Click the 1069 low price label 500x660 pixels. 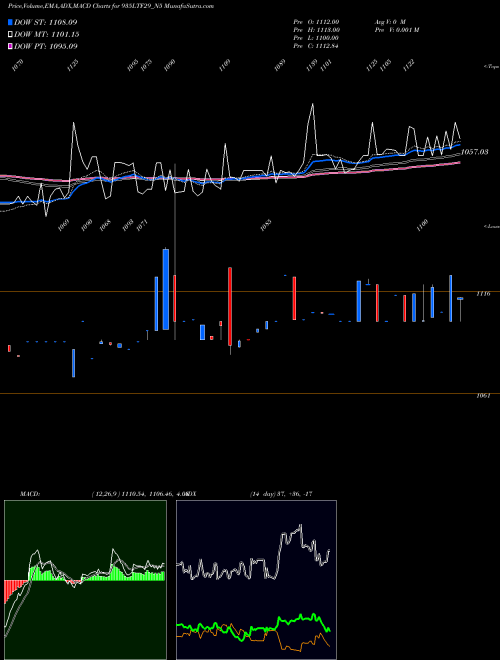(64, 225)
